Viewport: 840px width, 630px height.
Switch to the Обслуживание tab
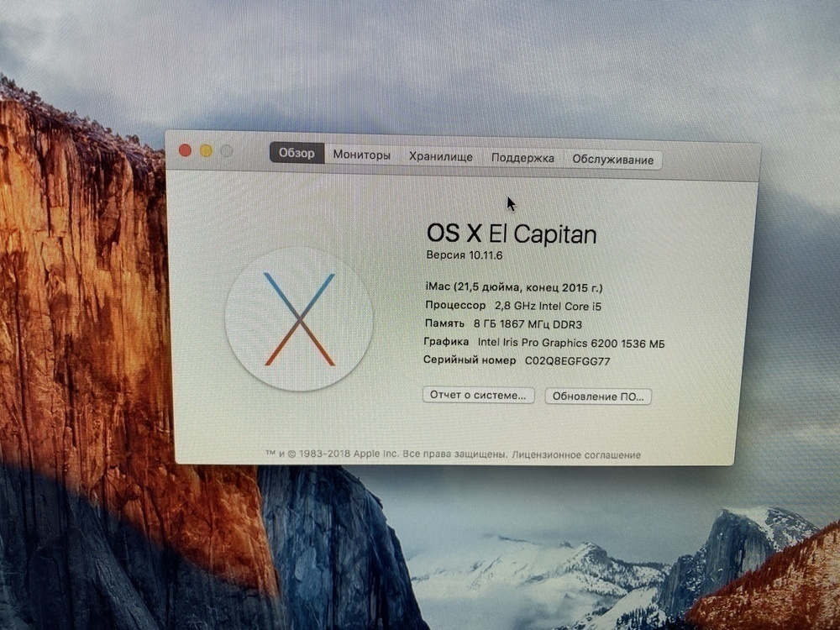click(x=613, y=160)
